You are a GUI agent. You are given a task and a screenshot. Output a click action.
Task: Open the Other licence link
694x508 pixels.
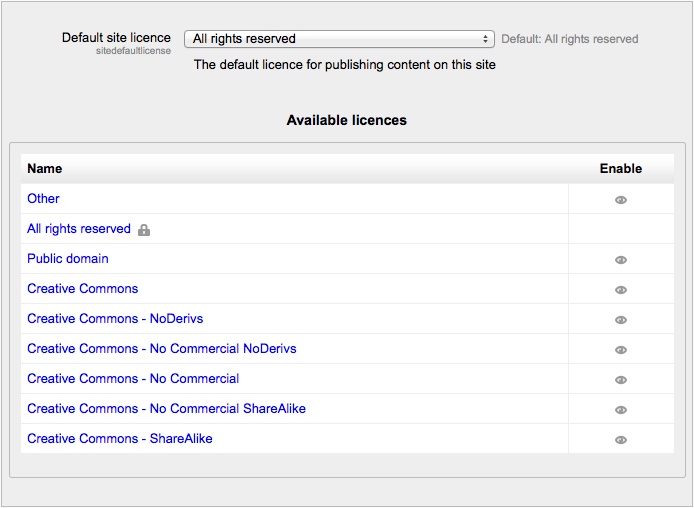[43, 199]
